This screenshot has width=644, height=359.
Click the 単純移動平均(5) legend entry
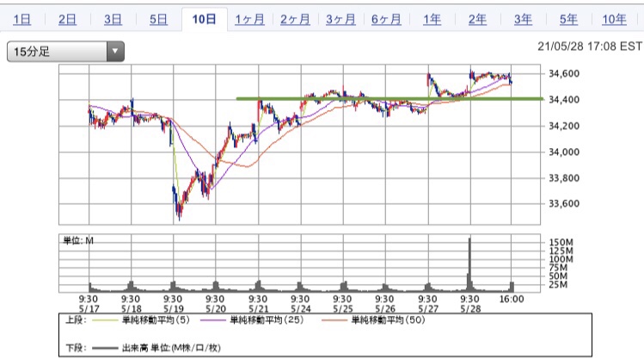(x=156, y=320)
